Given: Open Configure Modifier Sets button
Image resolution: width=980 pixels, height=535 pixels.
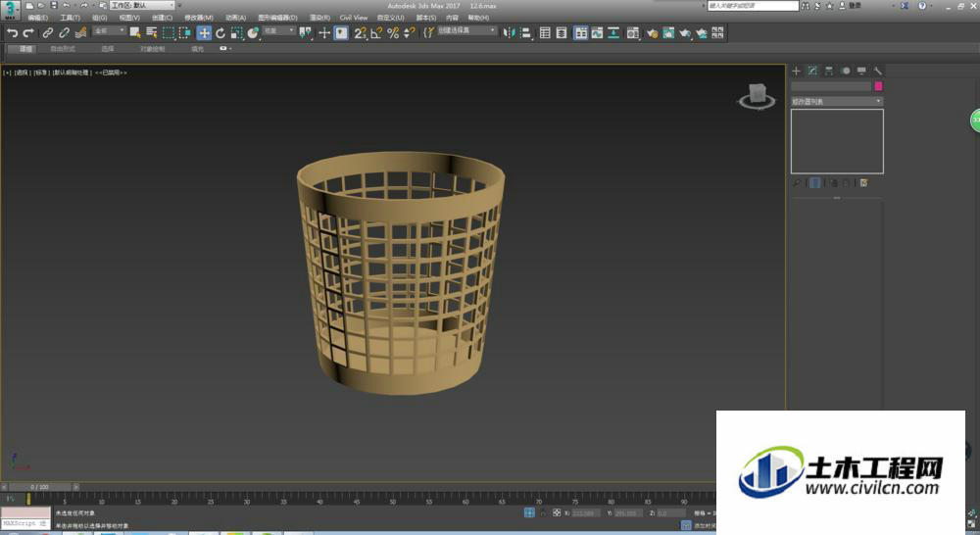Looking at the screenshot, I should tap(863, 183).
